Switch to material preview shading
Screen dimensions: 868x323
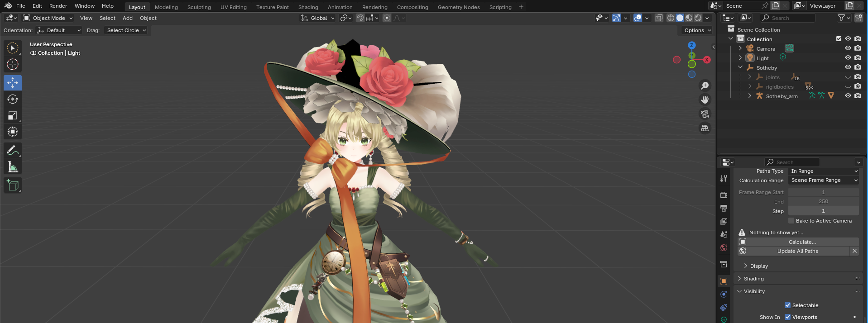click(x=689, y=18)
